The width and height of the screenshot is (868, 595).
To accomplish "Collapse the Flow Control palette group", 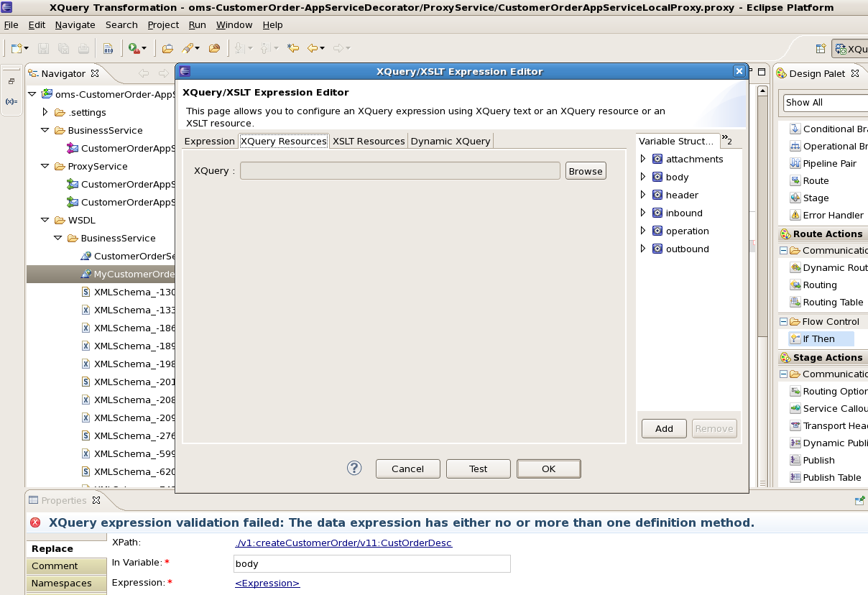I will point(784,321).
